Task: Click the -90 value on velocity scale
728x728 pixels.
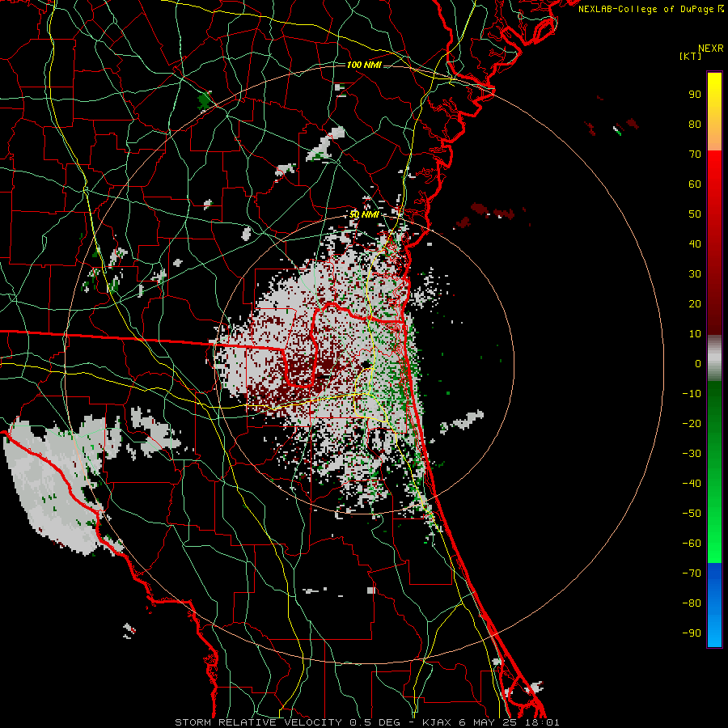Action: click(x=692, y=633)
